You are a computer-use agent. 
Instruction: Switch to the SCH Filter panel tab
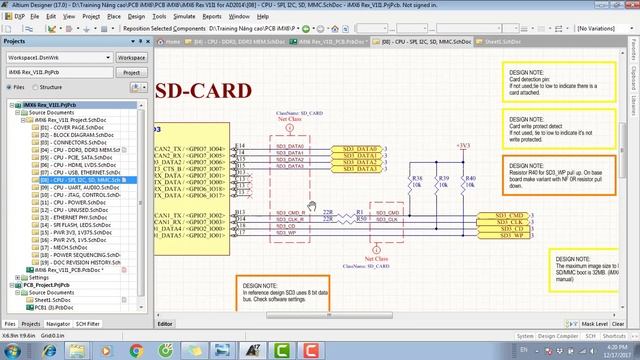88,324
